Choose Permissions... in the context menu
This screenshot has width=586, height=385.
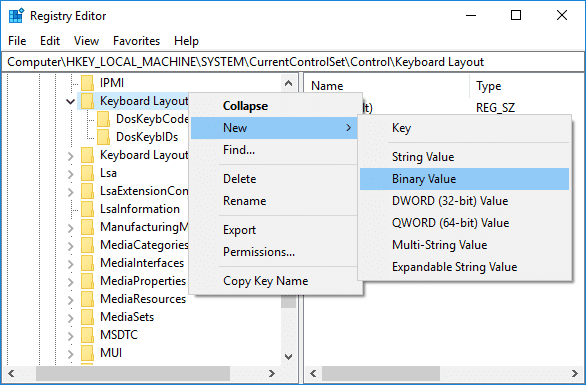coord(275,252)
